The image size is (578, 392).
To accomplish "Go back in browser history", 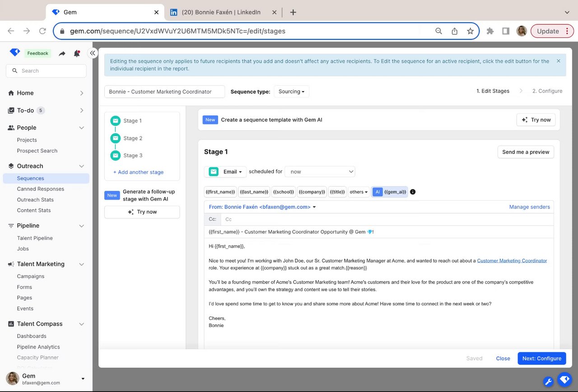I will point(11,31).
